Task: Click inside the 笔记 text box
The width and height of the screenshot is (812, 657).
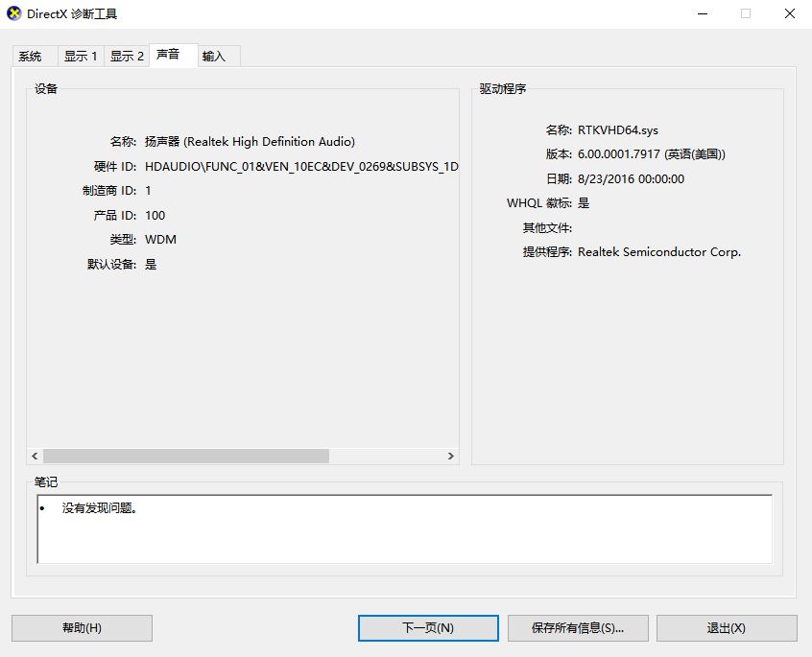Action: point(404,529)
